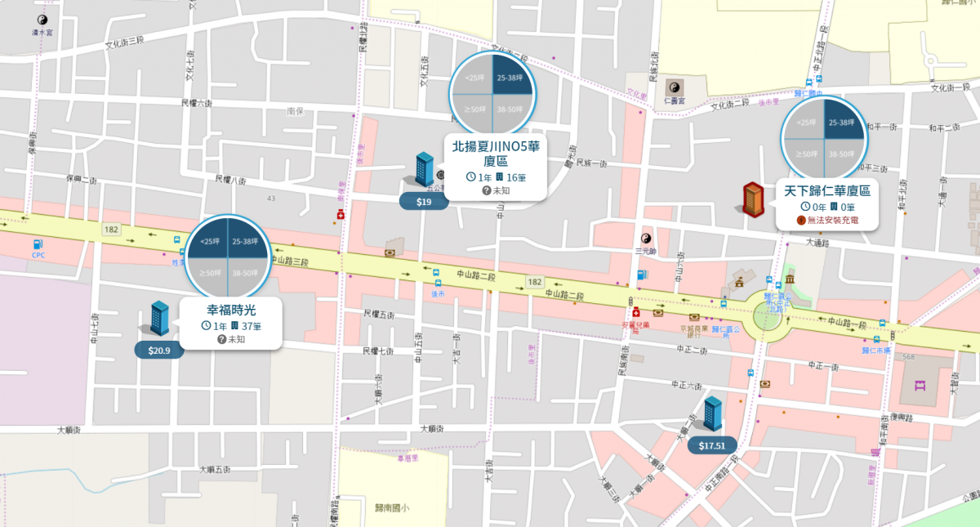Click the 三元帥 temple yin-yang icon
This screenshot has height=527, width=980.
click(647, 238)
